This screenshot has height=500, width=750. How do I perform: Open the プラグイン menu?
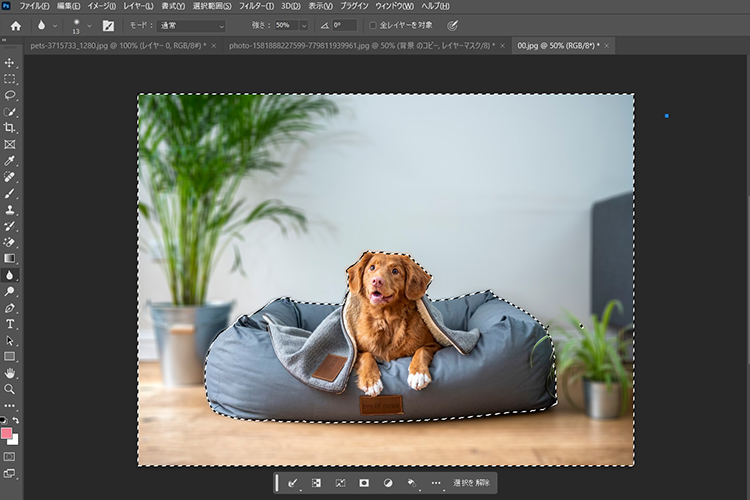[354, 6]
